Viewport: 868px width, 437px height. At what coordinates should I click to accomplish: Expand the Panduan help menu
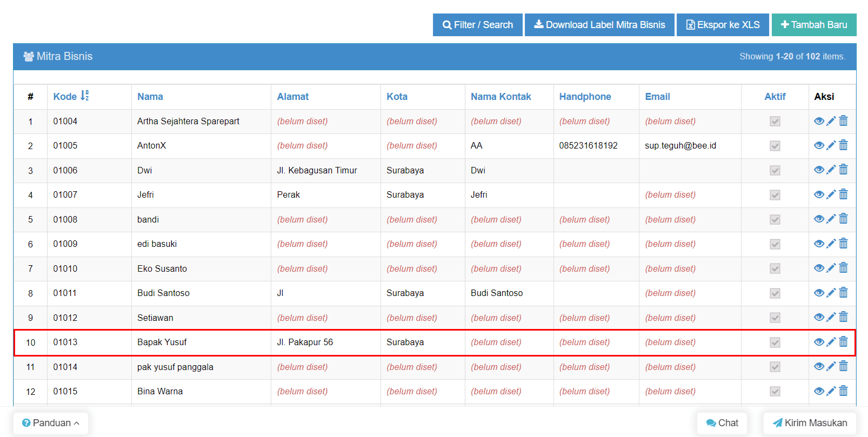(x=51, y=423)
